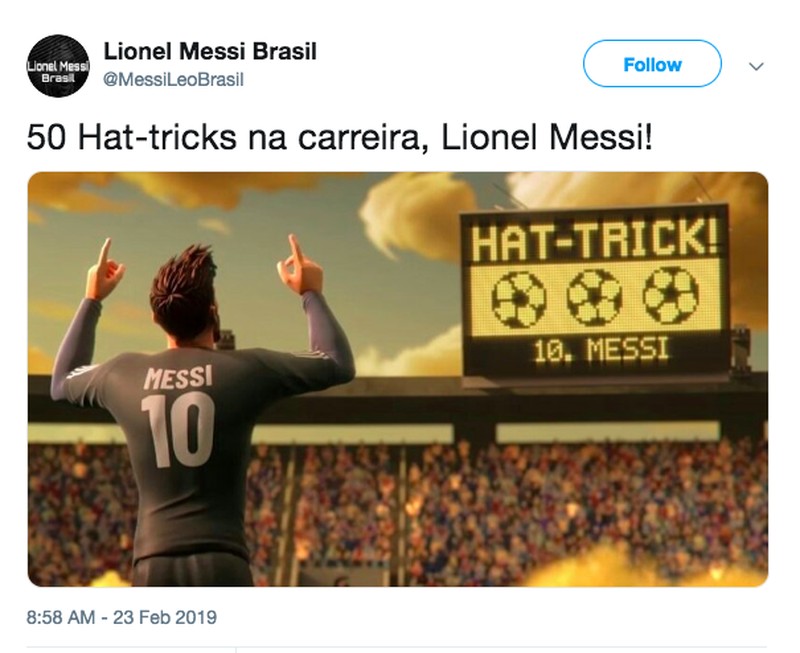800x653 pixels.
Task: Click the Lionel Messi Brasil profile avatar
Action: [x=59, y=65]
